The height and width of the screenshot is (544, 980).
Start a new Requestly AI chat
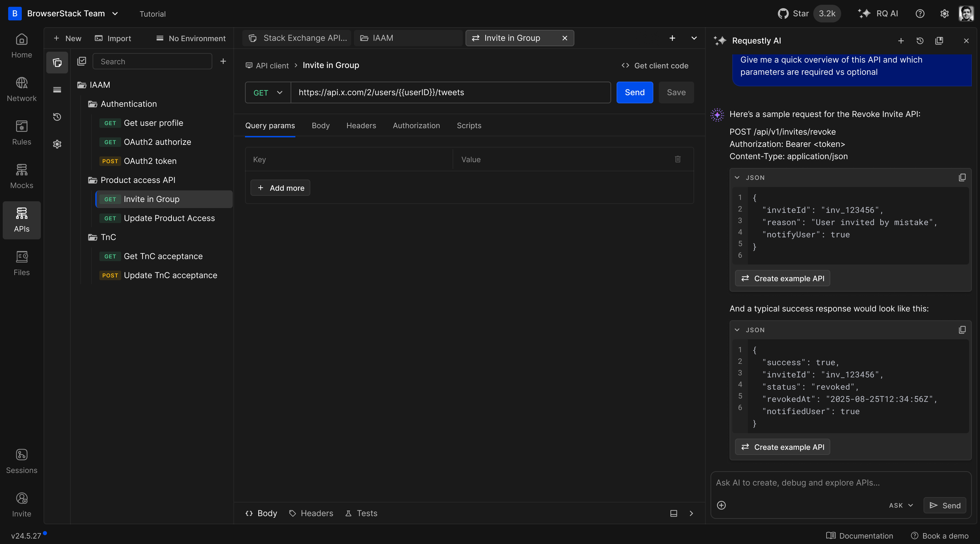(900, 41)
